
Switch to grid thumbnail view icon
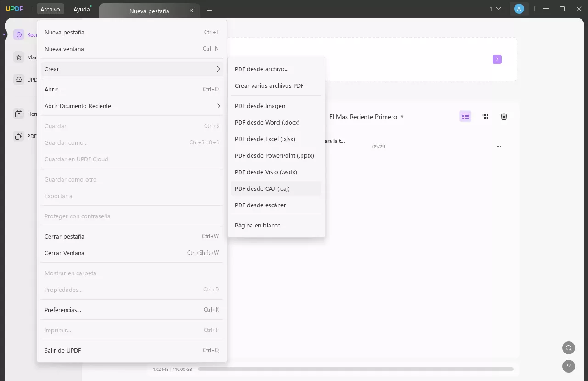pyautogui.click(x=485, y=116)
